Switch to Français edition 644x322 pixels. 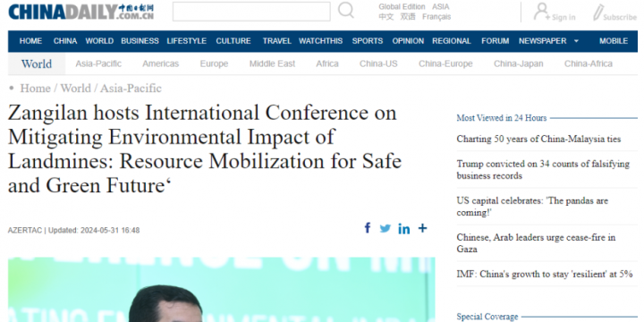click(x=436, y=17)
